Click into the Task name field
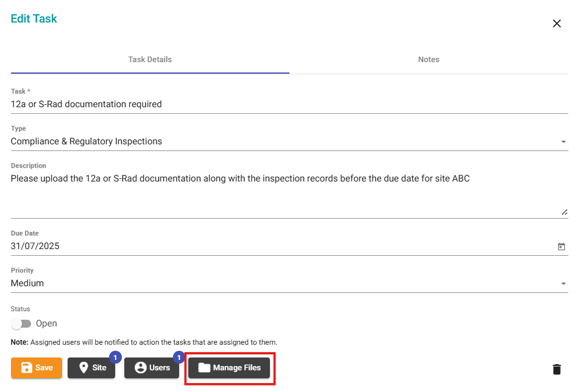577x391 pixels. [x=289, y=104]
